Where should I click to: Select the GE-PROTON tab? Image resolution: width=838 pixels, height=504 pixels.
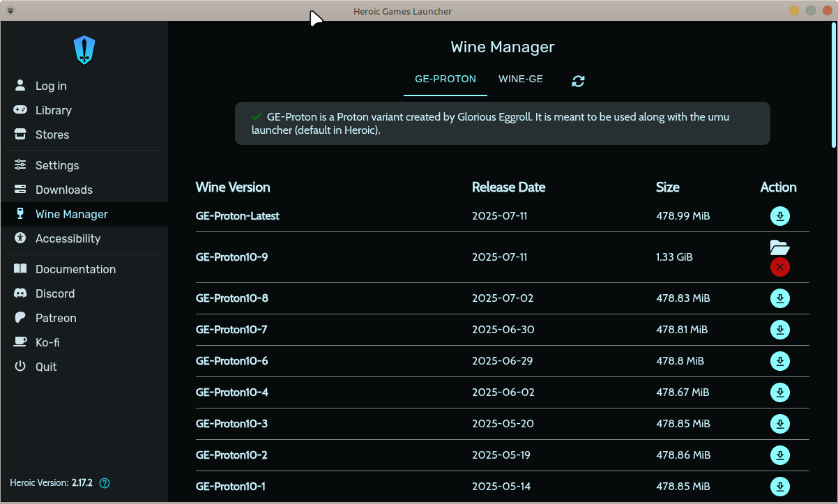445,79
